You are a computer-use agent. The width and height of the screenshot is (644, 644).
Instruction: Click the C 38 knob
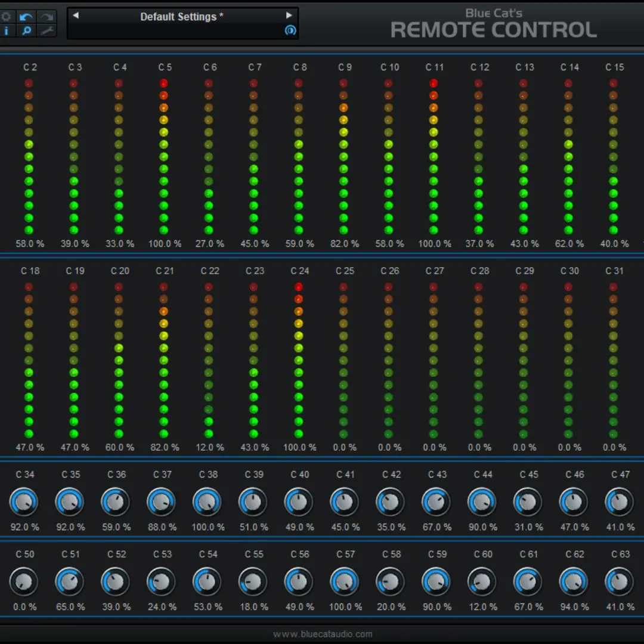point(207,502)
